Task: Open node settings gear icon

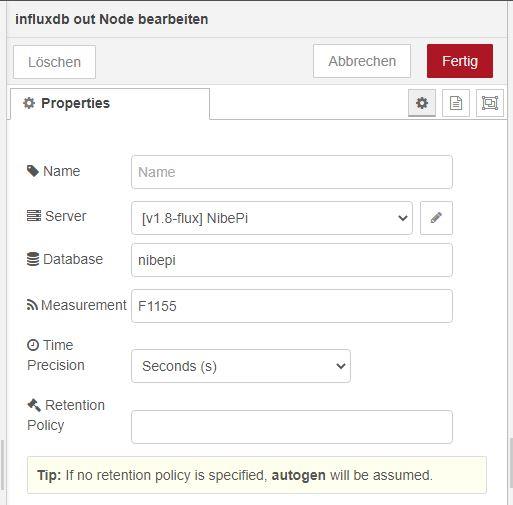Action: (422, 103)
